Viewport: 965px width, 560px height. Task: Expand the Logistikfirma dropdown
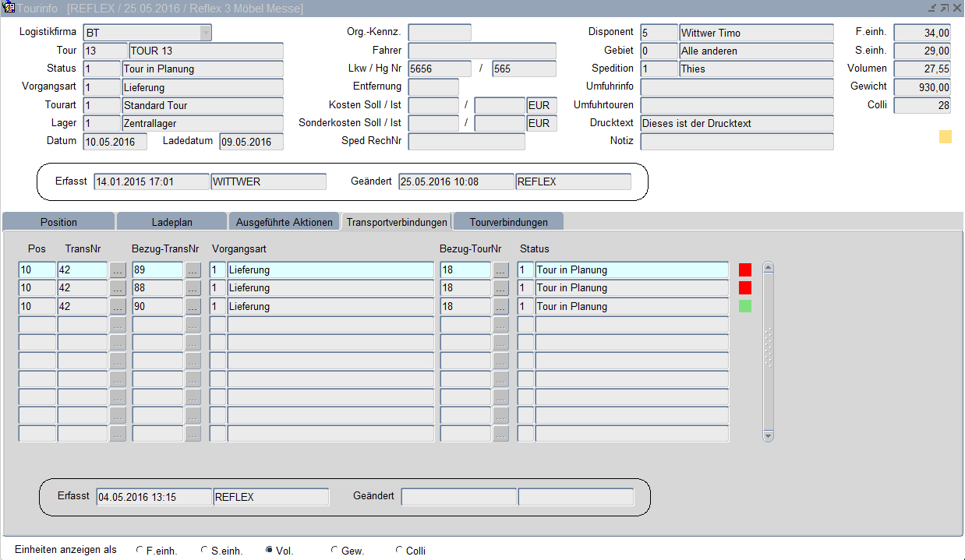coord(205,33)
